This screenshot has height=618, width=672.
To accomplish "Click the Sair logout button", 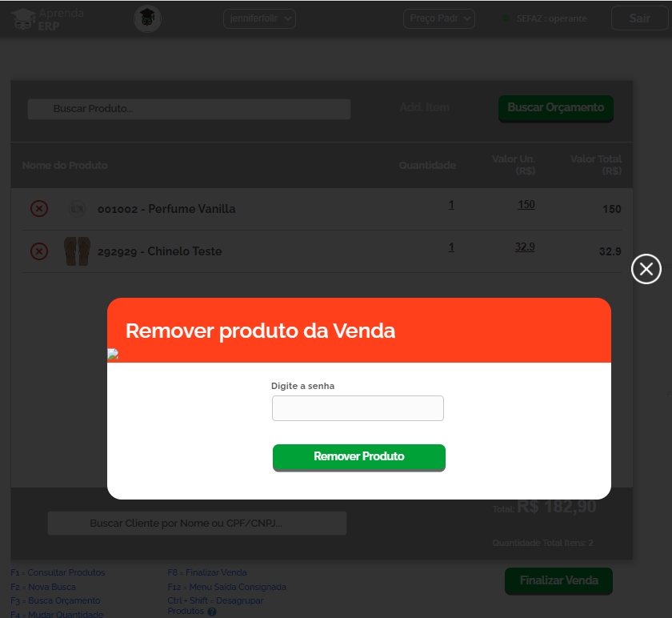I will [639, 18].
